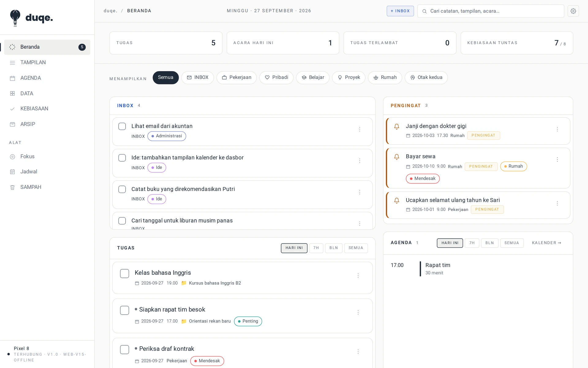
Task: Open the KALENDER link in Agenda
Action: pos(547,243)
